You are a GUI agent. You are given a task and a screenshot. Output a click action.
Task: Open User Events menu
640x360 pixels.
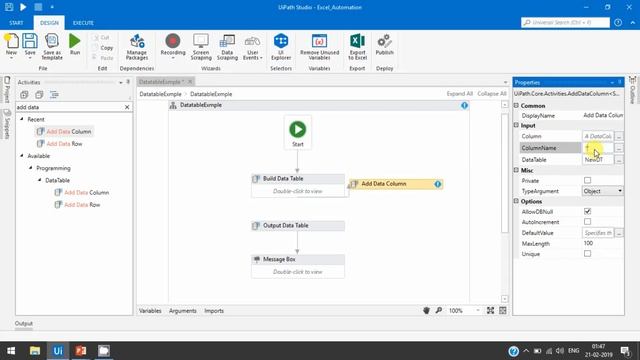click(253, 47)
